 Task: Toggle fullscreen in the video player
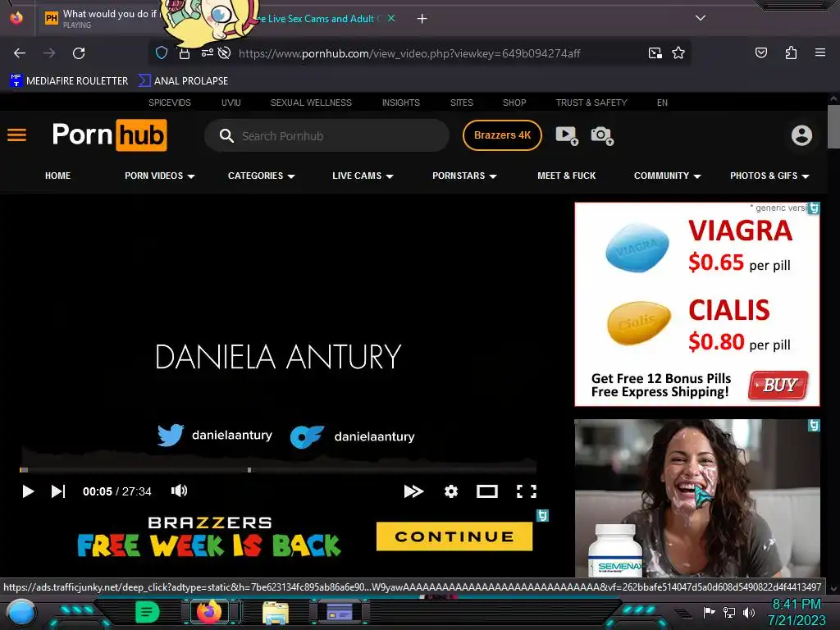[526, 491]
